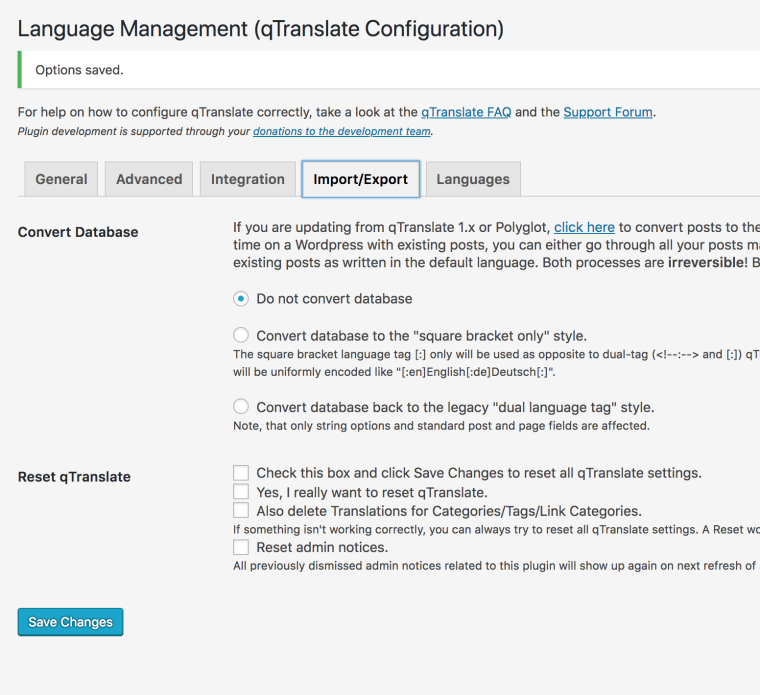Click donations to the development team link
Screen dimensions: 760x695
(342, 131)
